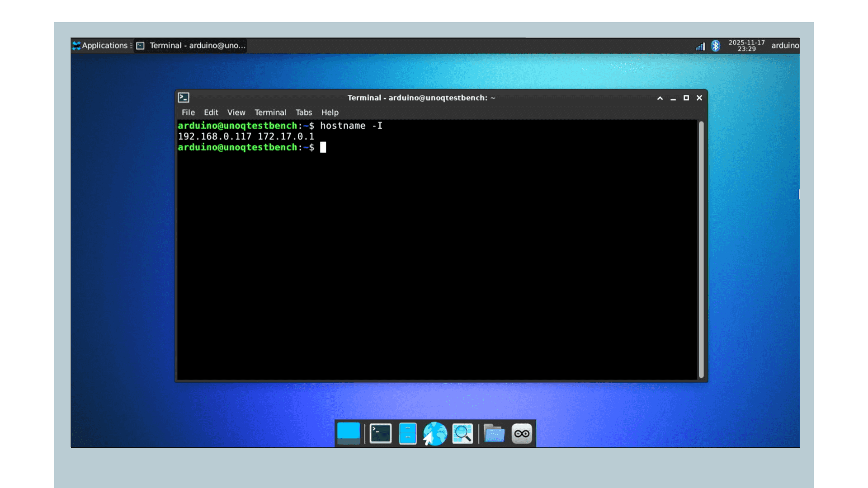This screenshot has height=488, width=868.
Task: Open the Edit menu in Terminal
Action: coord(211,112)
